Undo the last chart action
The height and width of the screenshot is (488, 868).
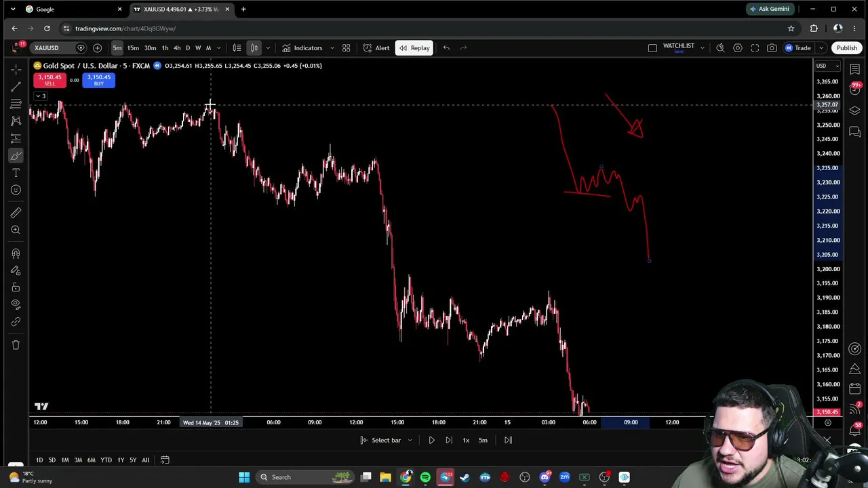(x=446, y=48)
